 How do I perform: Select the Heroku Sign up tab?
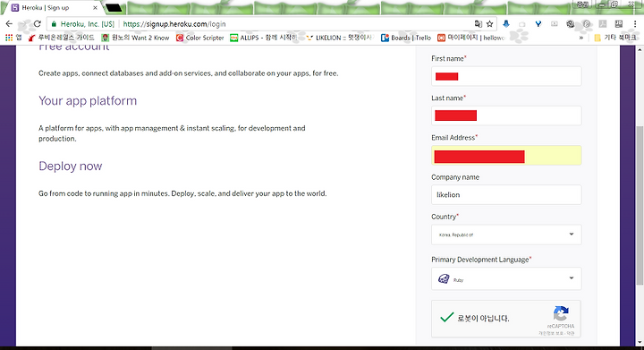[54, 8]
